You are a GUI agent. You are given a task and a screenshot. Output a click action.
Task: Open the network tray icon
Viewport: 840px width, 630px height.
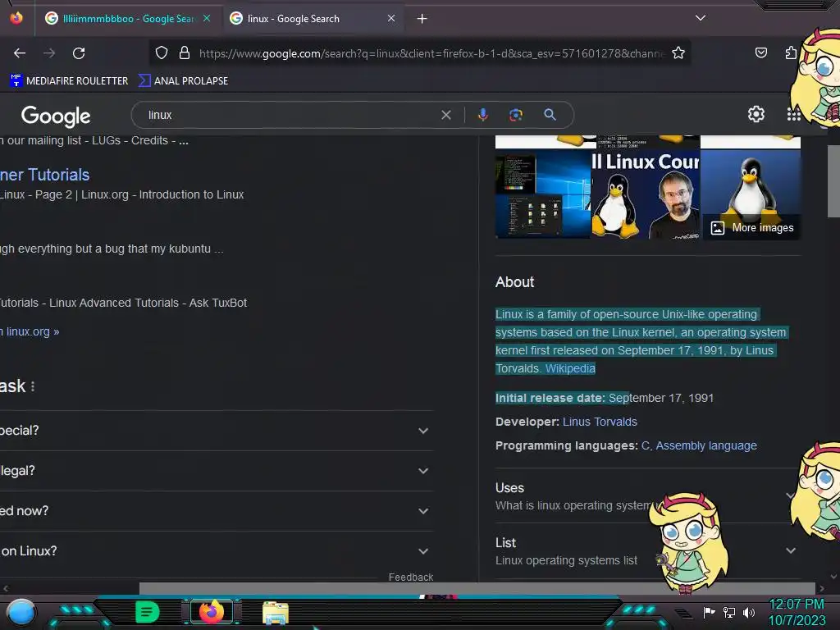(728, 612)
